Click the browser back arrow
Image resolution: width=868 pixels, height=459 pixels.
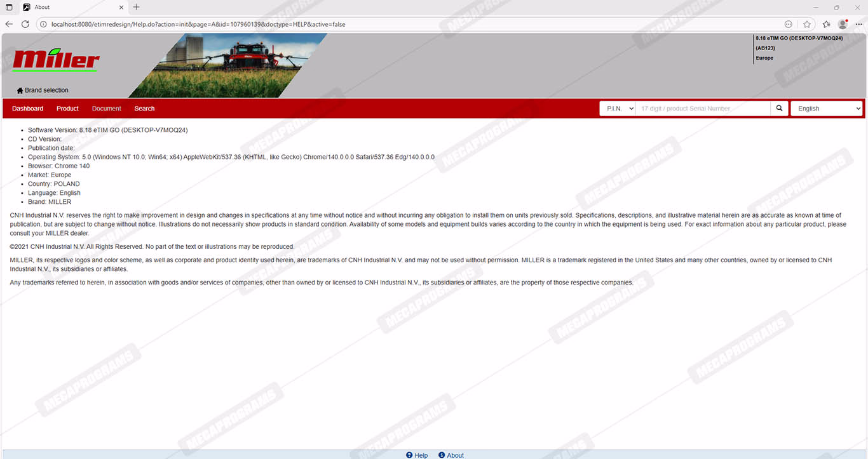9,24
